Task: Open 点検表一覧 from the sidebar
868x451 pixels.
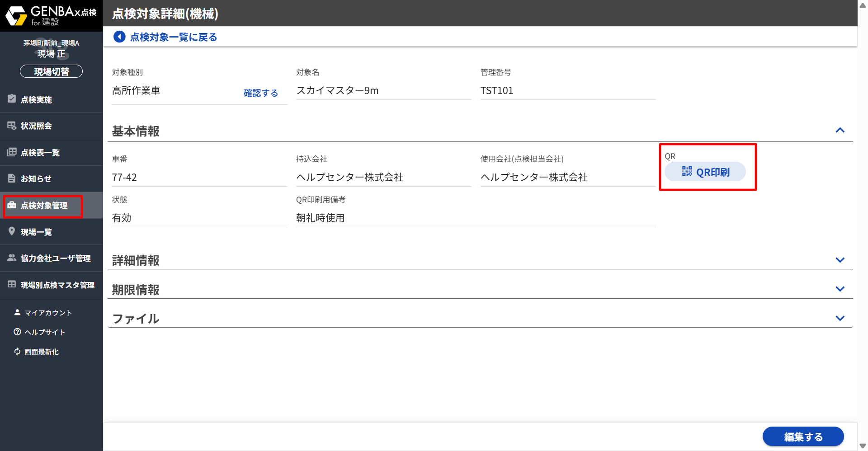Action: pos(40,152)
